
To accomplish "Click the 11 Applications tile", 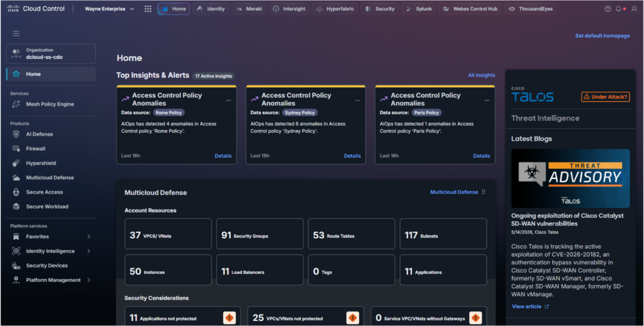I will coord(443,270).
